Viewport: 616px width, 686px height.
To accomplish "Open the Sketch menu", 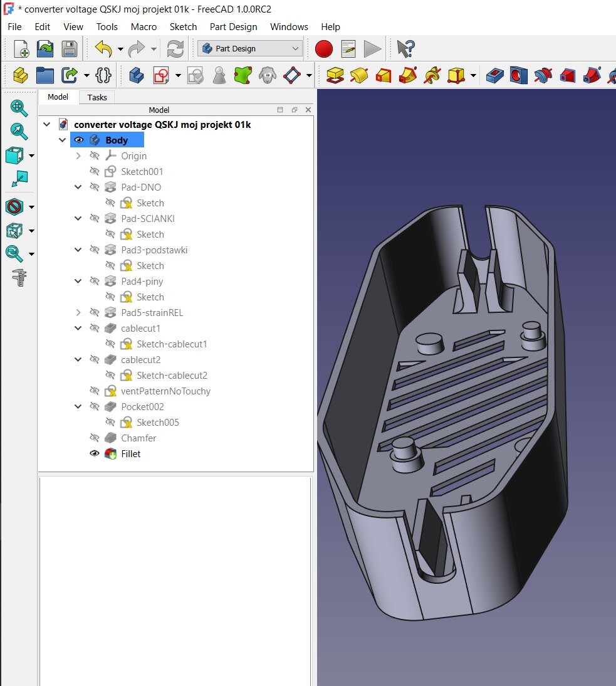I will (x=183, y=27).
